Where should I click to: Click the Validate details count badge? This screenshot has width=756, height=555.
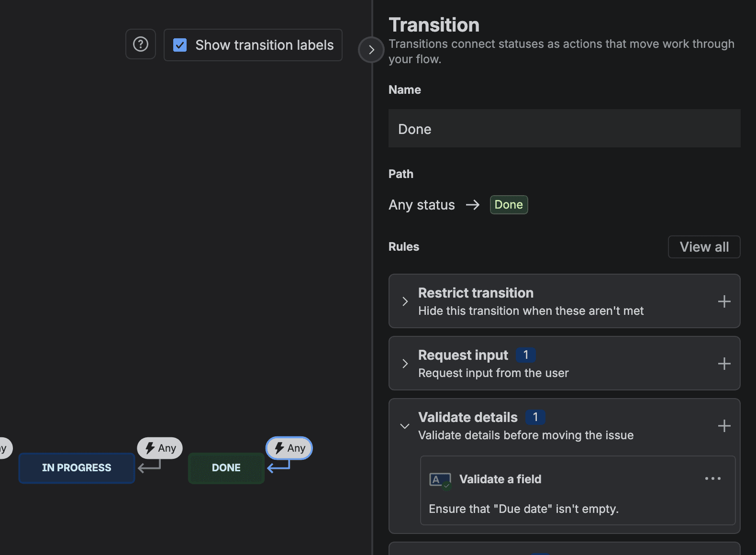(x=535, y=417)
